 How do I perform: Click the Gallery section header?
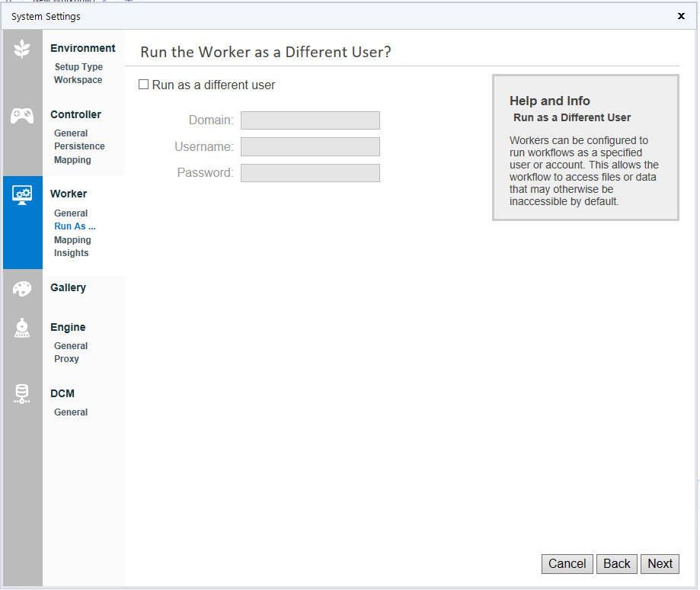(x=68, y=287)
